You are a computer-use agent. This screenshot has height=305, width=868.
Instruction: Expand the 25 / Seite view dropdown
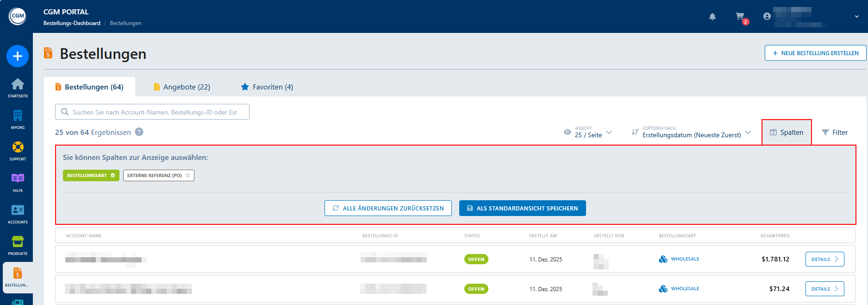588,133
